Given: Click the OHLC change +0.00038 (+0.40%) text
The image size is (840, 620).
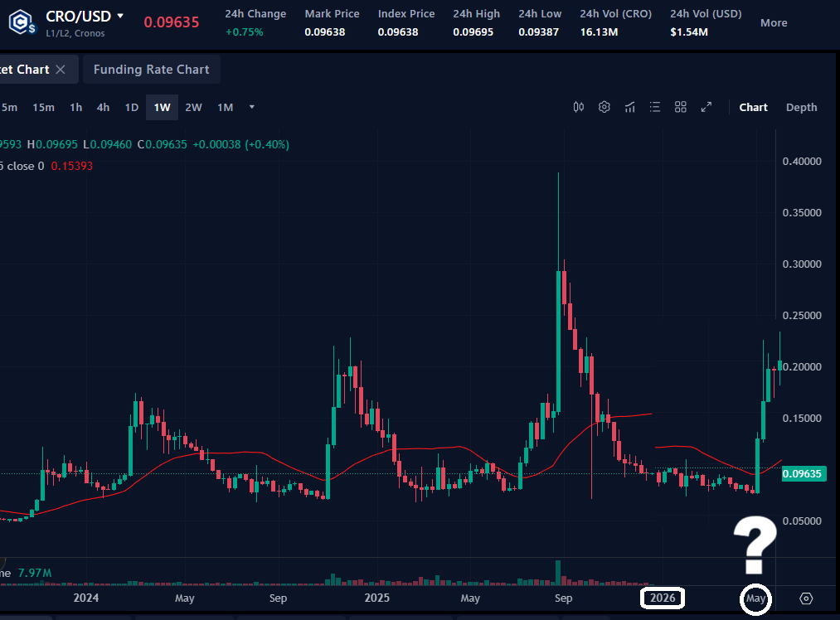Looking at the screenshot, I should click(241, 144).
